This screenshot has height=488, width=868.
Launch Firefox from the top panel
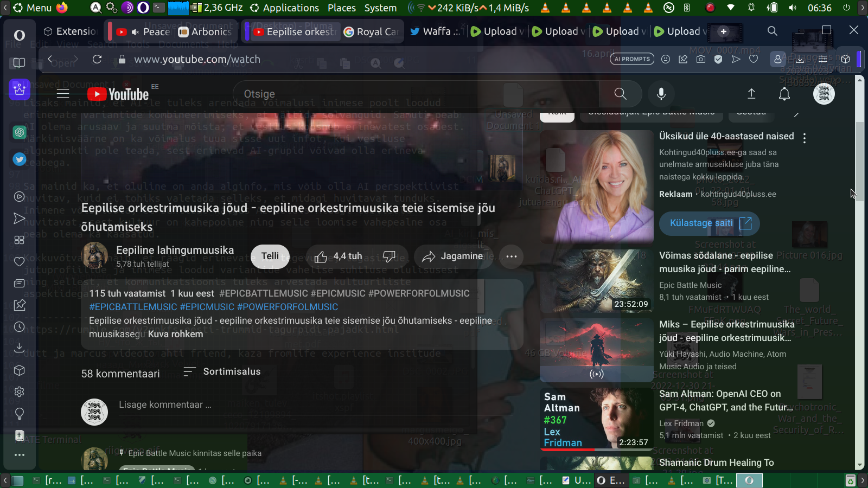[62, 8]
